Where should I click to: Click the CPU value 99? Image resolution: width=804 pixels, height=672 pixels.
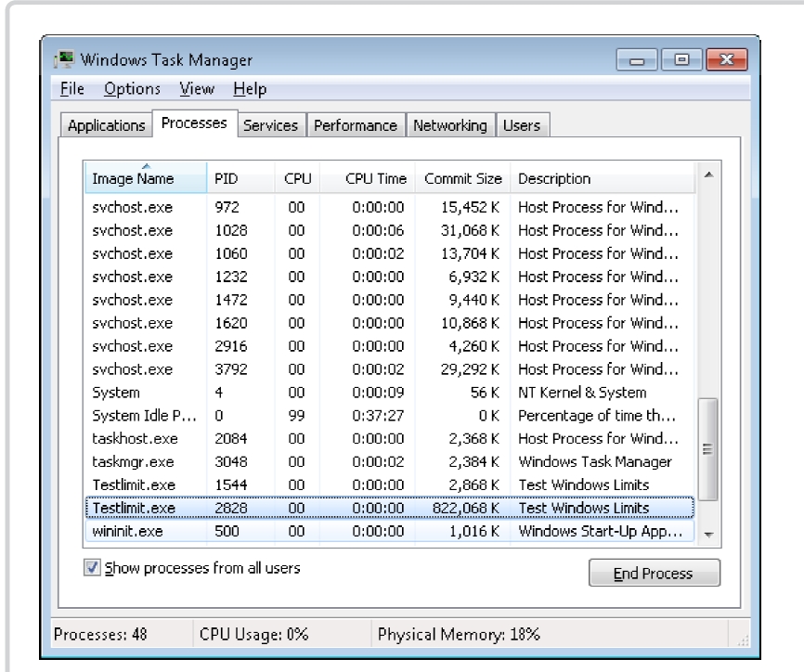(x=296, y=415)
